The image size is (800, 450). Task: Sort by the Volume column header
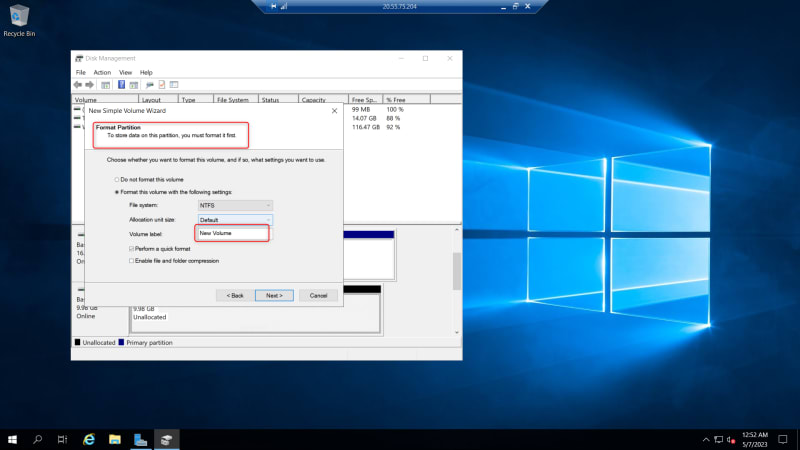point(105,99)
